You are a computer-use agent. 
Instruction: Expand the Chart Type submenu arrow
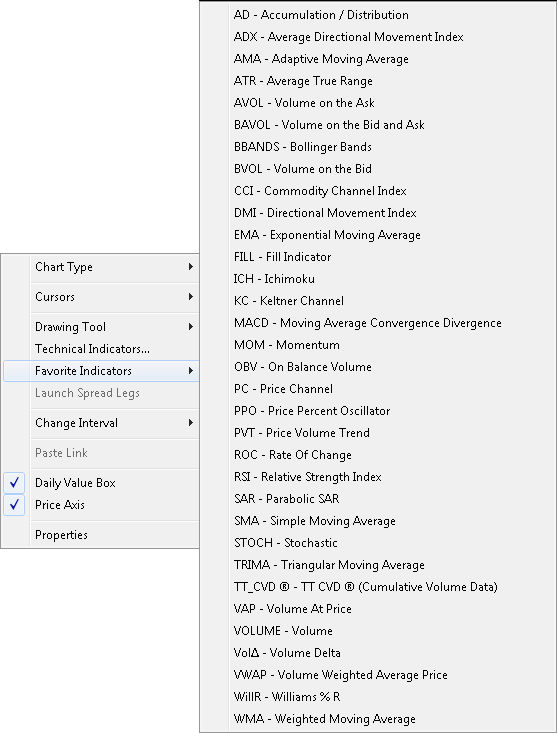coord(191,266)
